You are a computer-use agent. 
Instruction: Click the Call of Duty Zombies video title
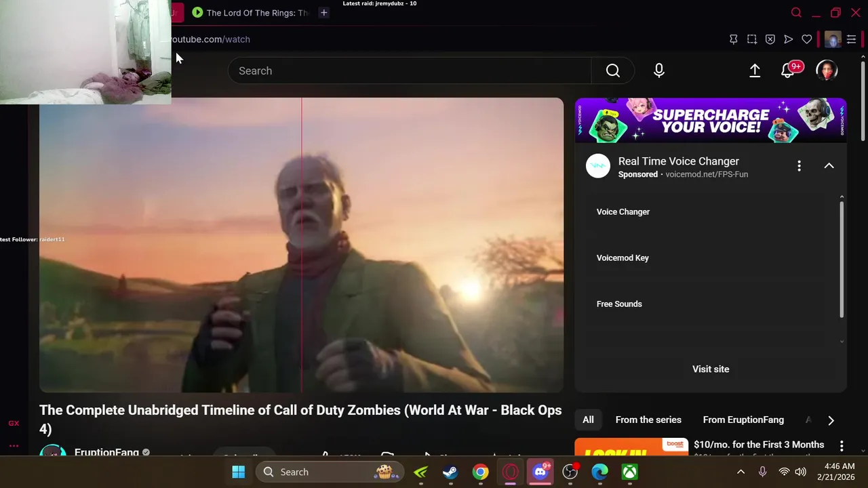[300, 420]
